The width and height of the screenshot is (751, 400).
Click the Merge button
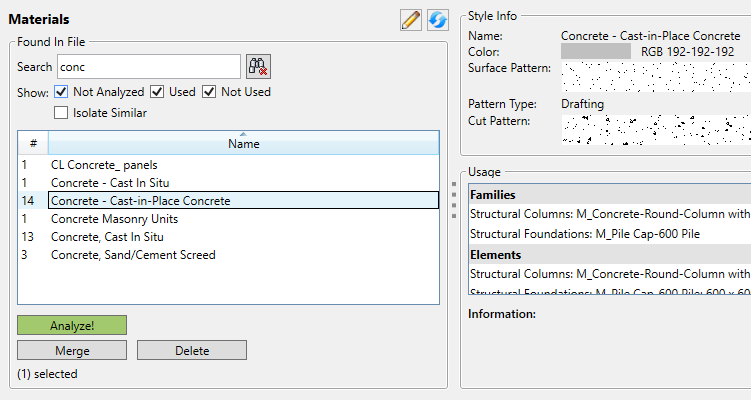72,350
